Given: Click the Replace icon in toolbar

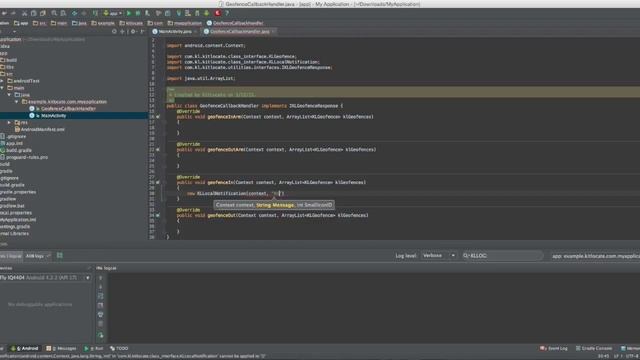Looking at the screenshot, I should tap(63, 13).
